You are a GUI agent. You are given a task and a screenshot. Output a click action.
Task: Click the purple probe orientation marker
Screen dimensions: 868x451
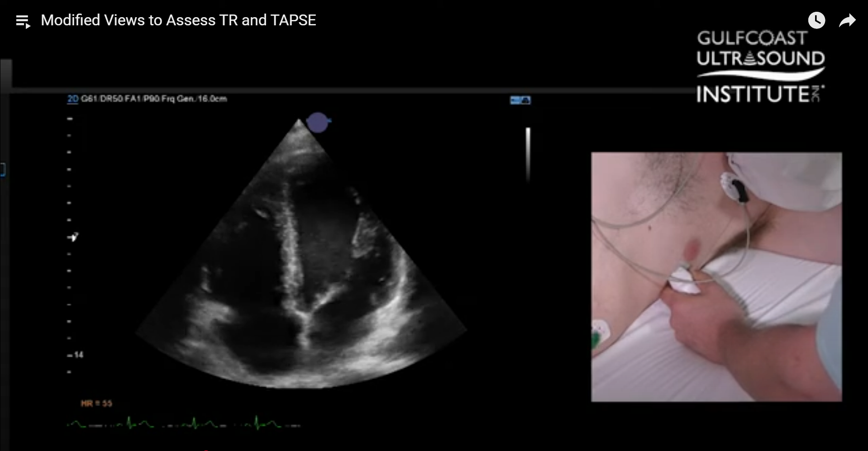pos(318,122)
